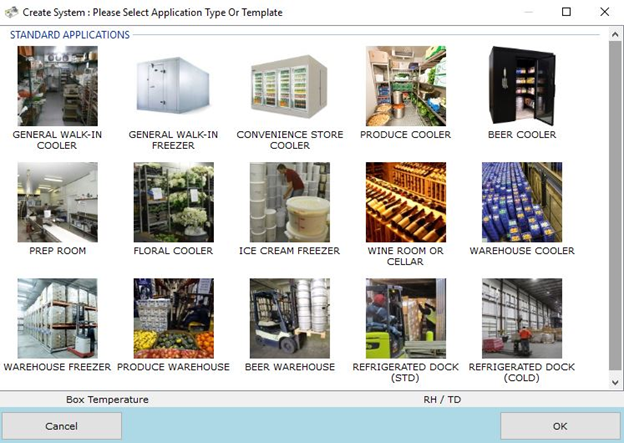Click the BEER COOLER caption text
This screenshot has height=443, width=624.
(522, 135)
